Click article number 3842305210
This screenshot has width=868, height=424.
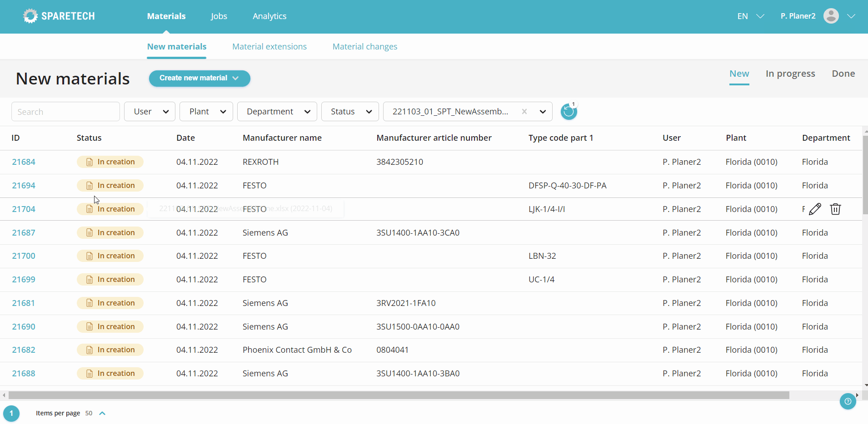(x=400, y=162)
